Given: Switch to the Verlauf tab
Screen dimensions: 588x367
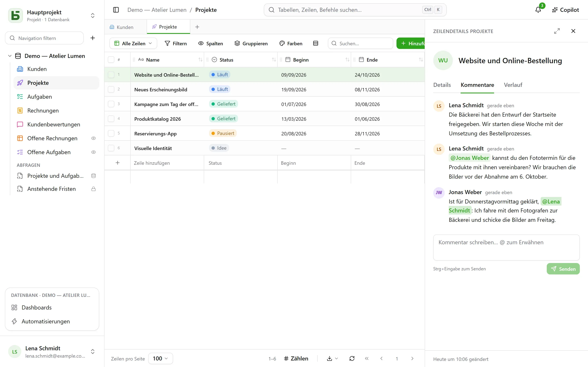Looking at the screenshot, I should tap(513, 85).
